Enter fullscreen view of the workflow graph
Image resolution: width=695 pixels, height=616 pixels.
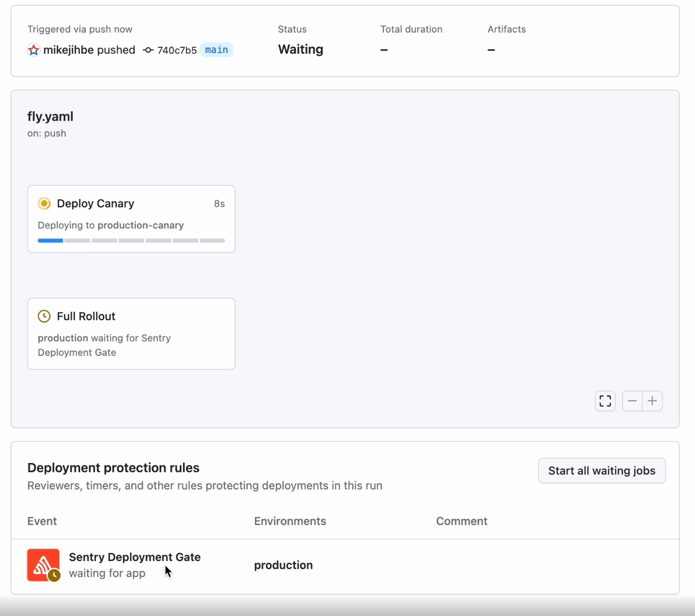605,401
